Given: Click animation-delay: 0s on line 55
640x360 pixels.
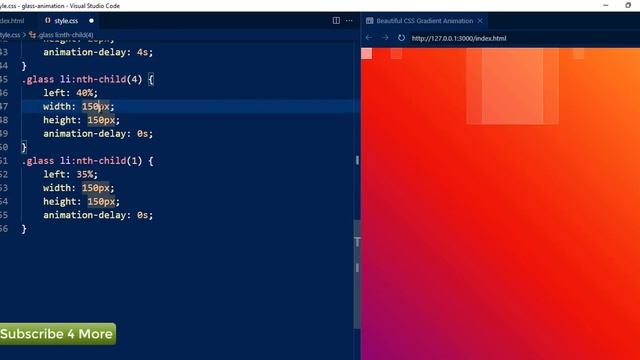Looking at the screenshot, I should click(x=98, y=215).
